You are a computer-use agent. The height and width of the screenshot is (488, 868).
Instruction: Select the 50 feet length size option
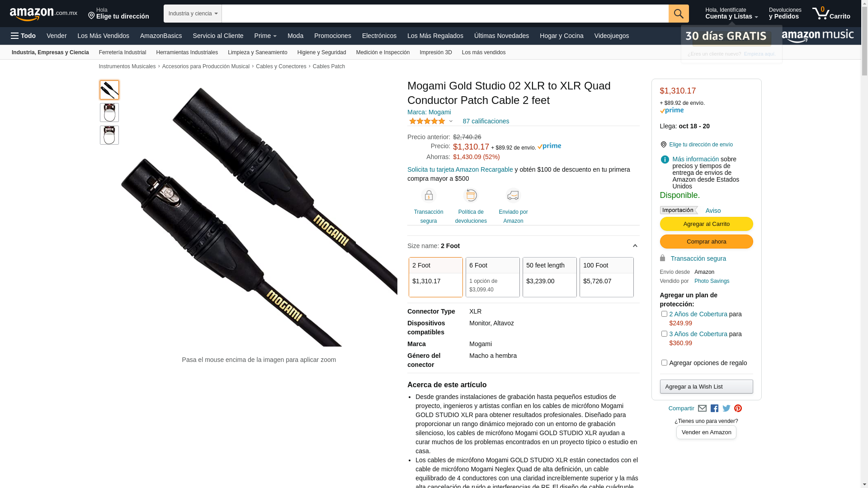click(x=549, y=277)
